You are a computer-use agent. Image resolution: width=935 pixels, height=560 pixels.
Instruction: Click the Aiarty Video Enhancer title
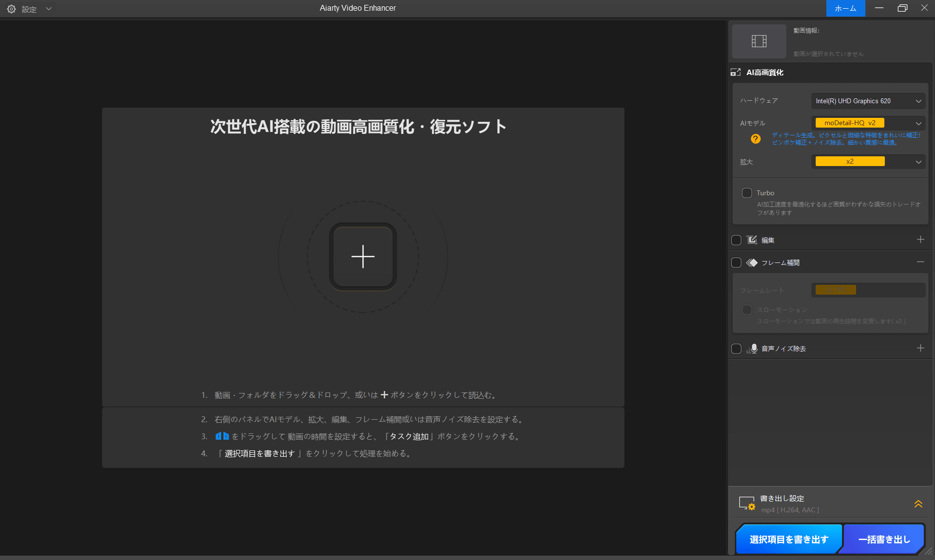click(357, 8)
